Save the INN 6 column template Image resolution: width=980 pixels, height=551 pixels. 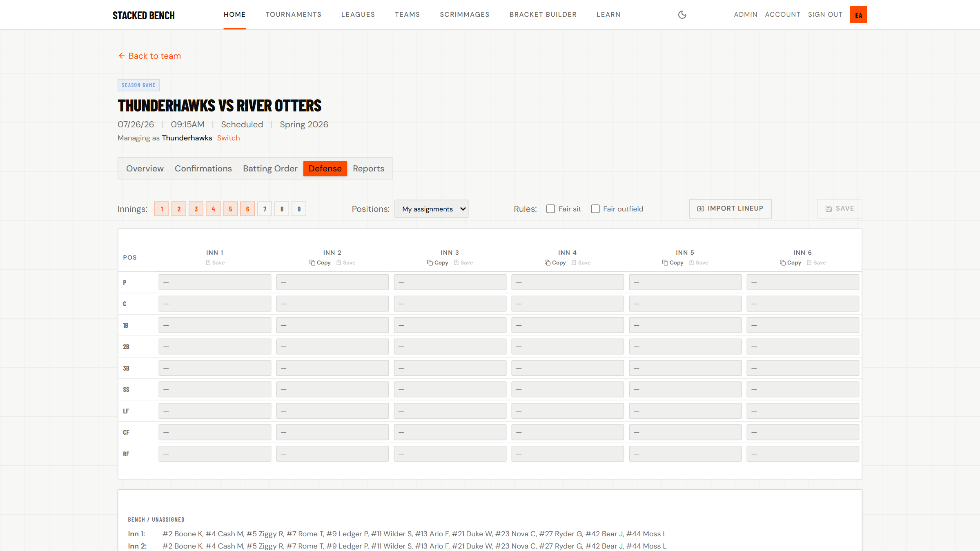pos(816,263)
